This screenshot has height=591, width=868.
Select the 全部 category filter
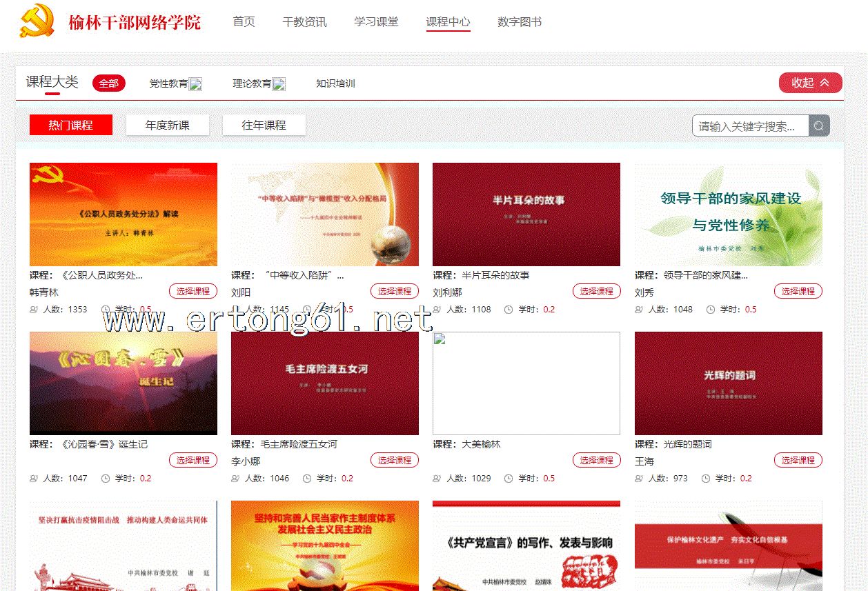108,83
